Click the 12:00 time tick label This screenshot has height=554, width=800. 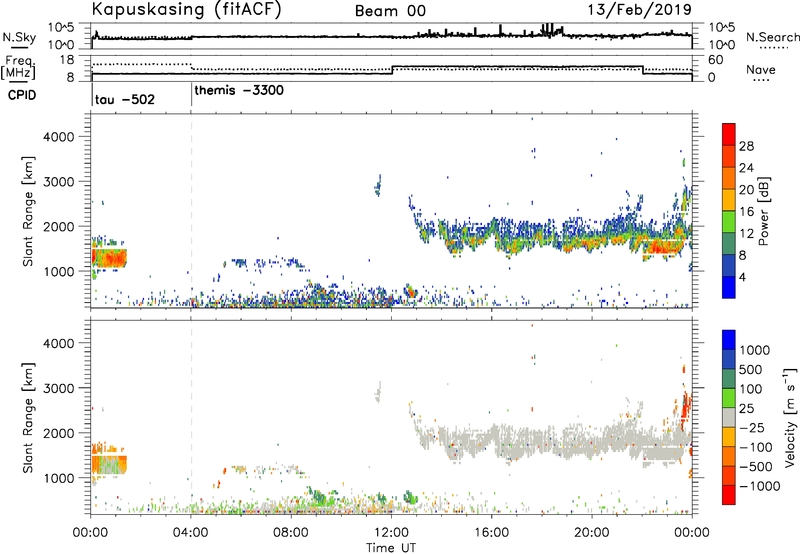click(391, 533)
